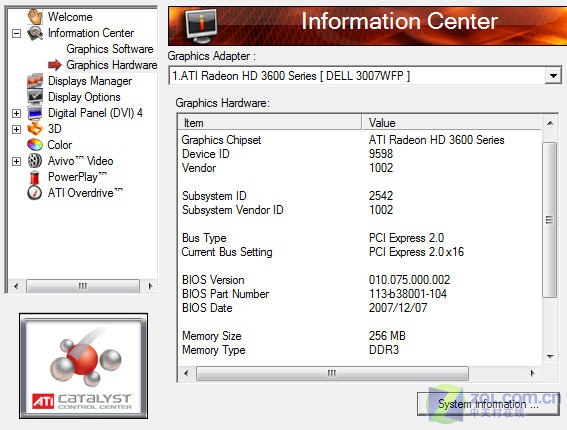Open Avivo Video settings

pyautogui.click(x=81, y=161)
